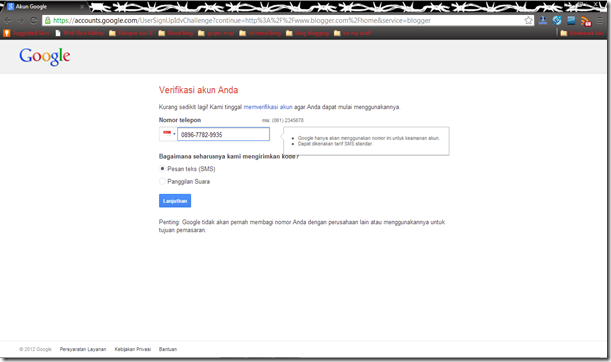Open the im my draft bookmarks folder
The height and width of the screenshot is (362, 611).
[352, 33]
